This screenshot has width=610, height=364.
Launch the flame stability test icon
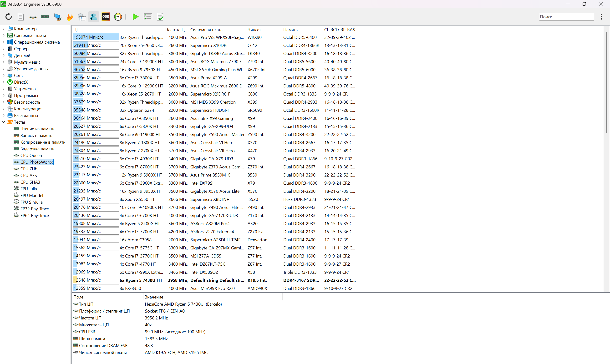pos(70,17)
